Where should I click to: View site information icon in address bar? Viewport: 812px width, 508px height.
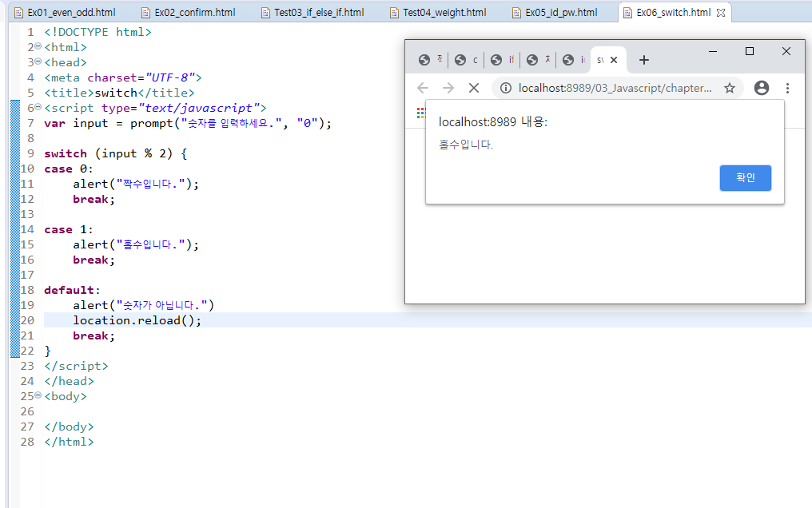pos(506,88)
